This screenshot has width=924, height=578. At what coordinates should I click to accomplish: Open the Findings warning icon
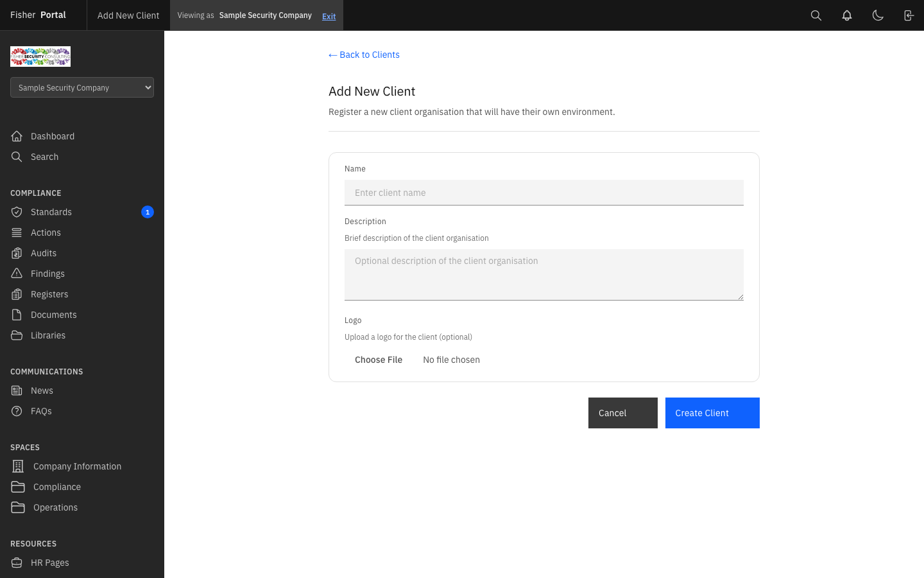coord(17,274)
